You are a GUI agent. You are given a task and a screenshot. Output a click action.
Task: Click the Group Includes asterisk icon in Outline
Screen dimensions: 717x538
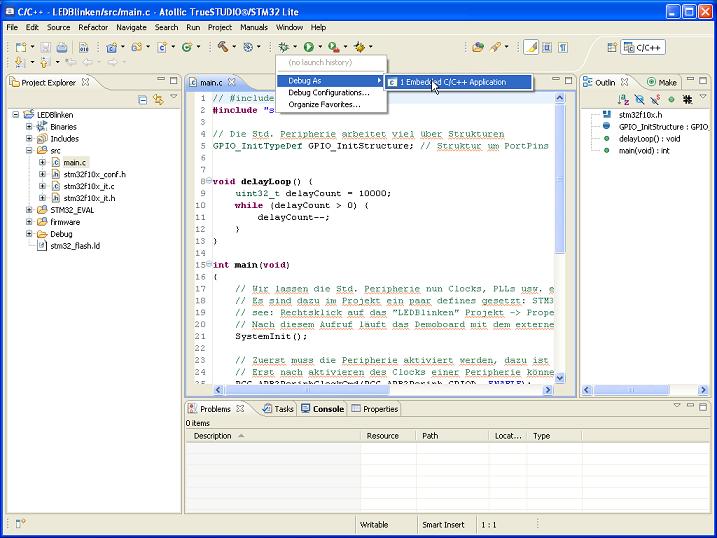(x=687, y=99)
